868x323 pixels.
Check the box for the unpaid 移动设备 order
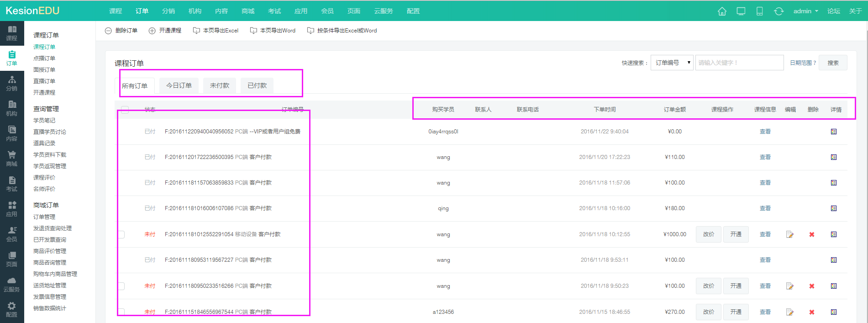click(121, 234)
